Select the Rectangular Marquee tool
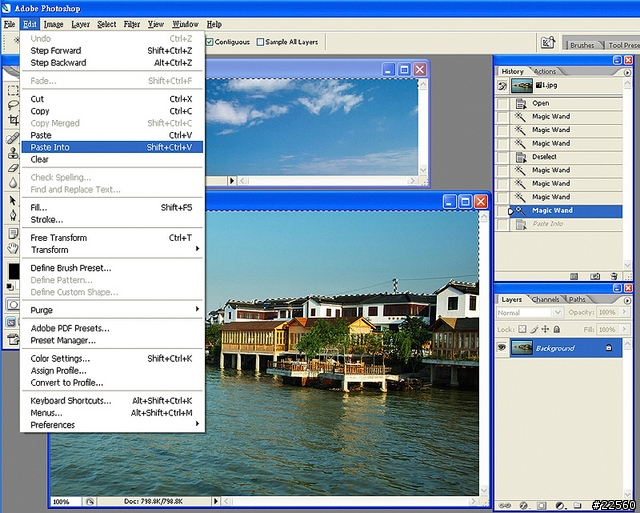Viewport: 640px width, 513px height. (x=13, y=90)
